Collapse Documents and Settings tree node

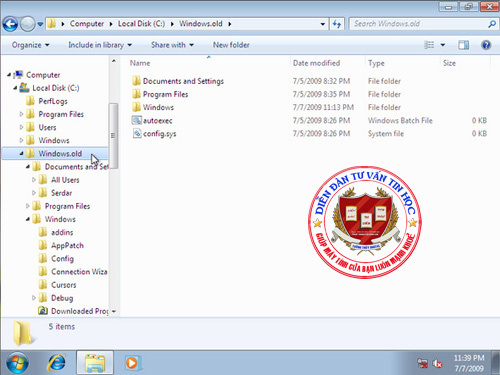tap(28, 167)
